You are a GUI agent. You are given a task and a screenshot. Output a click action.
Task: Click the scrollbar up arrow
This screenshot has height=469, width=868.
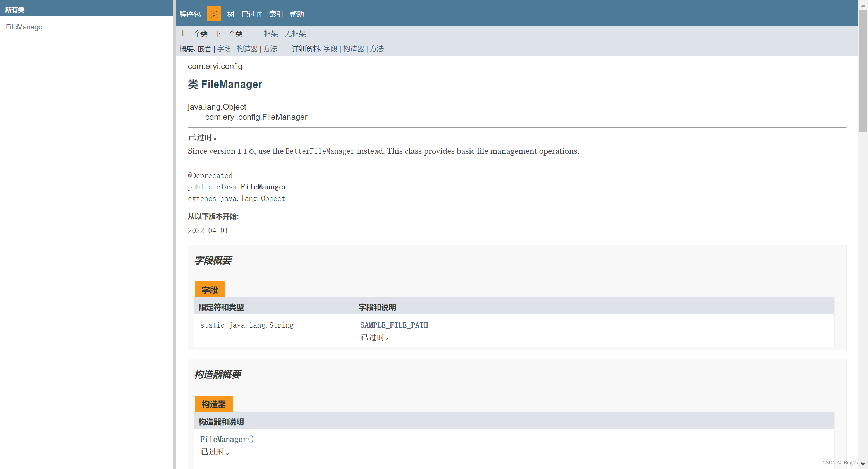(863, 5)
